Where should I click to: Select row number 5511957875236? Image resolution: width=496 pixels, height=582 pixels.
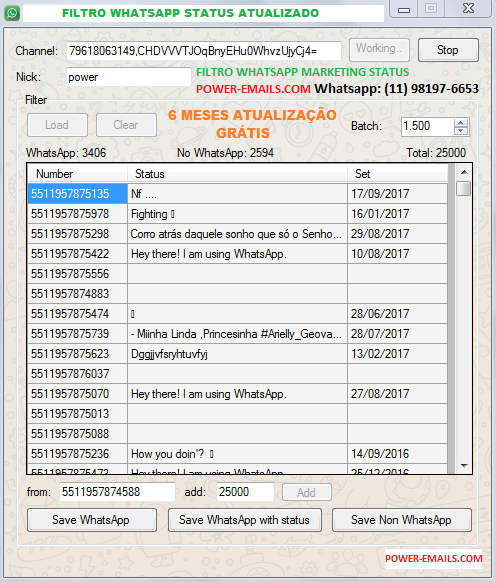coord(78,454)
